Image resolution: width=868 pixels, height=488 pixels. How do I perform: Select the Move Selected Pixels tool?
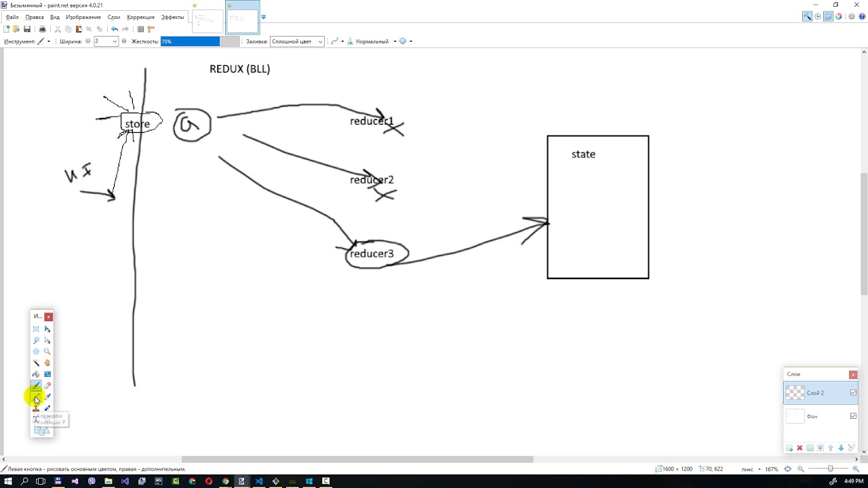tap(47, 329)
